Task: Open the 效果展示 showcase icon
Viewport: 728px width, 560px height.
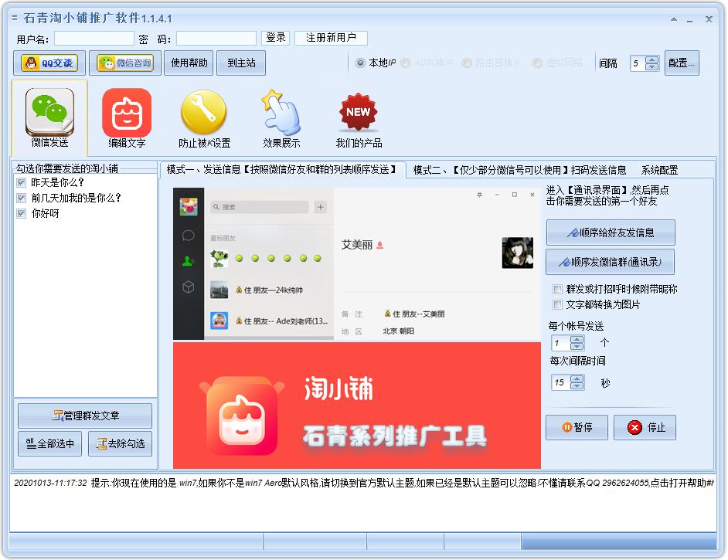Action: (x=281, y=118)
